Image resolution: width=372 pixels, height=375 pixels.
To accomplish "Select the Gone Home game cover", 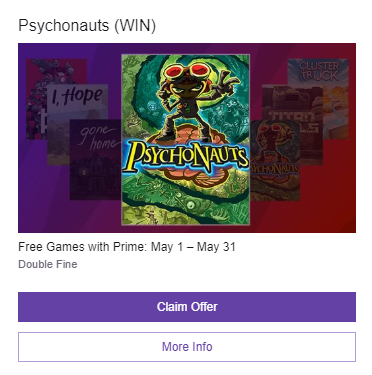I will [x=96, y=160].
